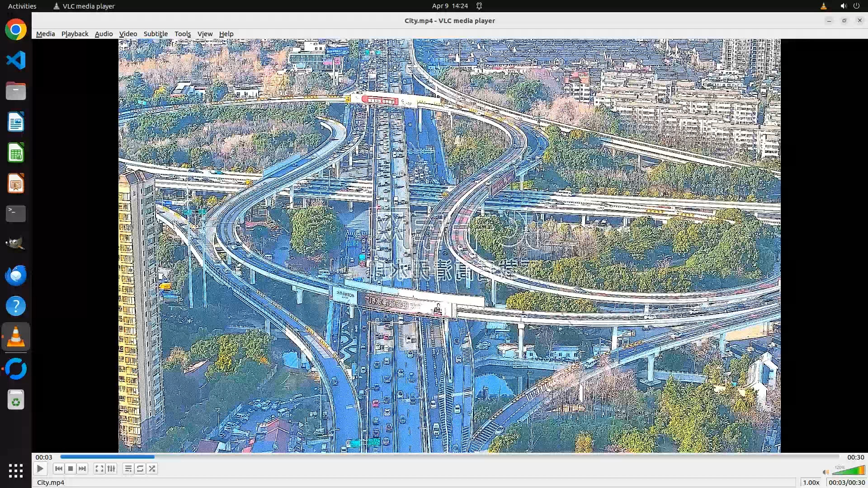Screen dimensions: 868x488
Task: Click the 00:30 remaining time label
Action: pyautogui.click(x=855, y=457)
